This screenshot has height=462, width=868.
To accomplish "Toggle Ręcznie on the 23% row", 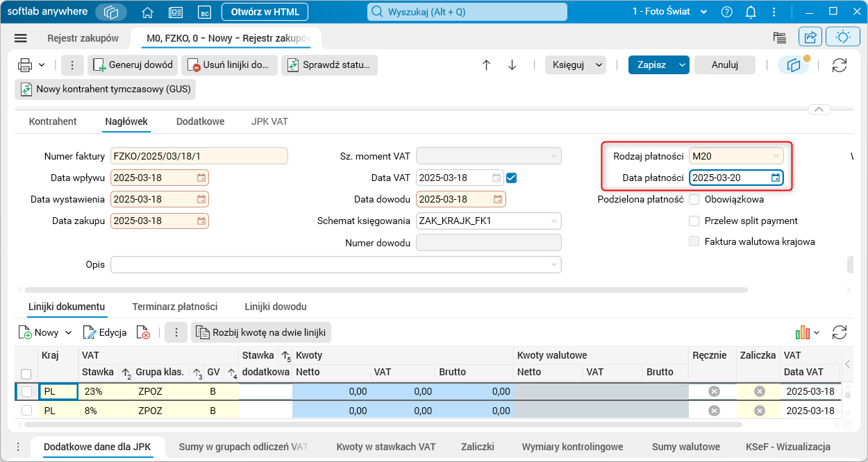I will (x=714, y=391).
